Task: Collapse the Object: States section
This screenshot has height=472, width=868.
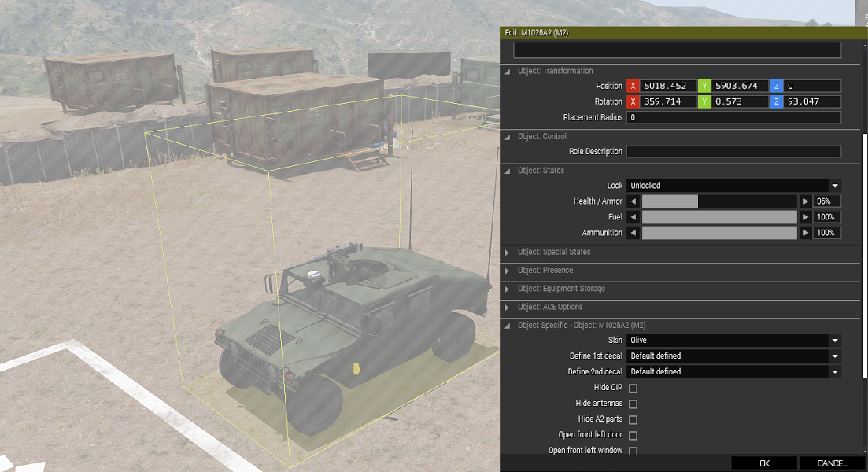Action: tap(507, 171)
